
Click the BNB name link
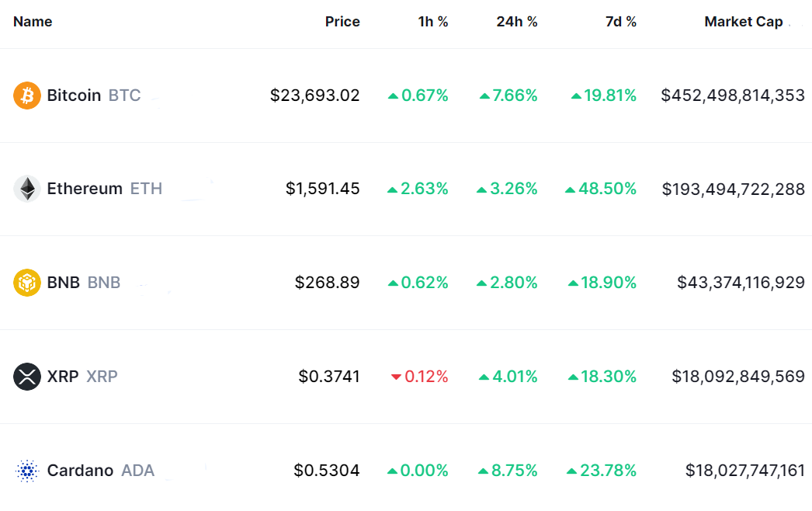click(64, 283)
